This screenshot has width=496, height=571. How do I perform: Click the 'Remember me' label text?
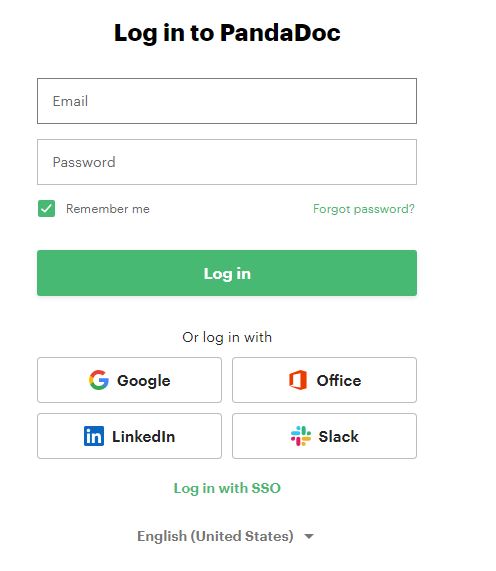(x=108, y=209)
